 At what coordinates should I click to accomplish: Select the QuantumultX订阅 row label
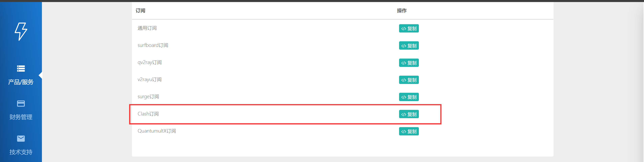[x=157, y=131]
